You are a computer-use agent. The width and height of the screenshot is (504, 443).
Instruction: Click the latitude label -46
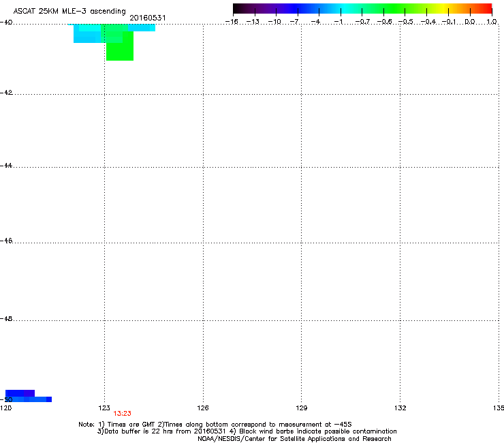[6, 241]
